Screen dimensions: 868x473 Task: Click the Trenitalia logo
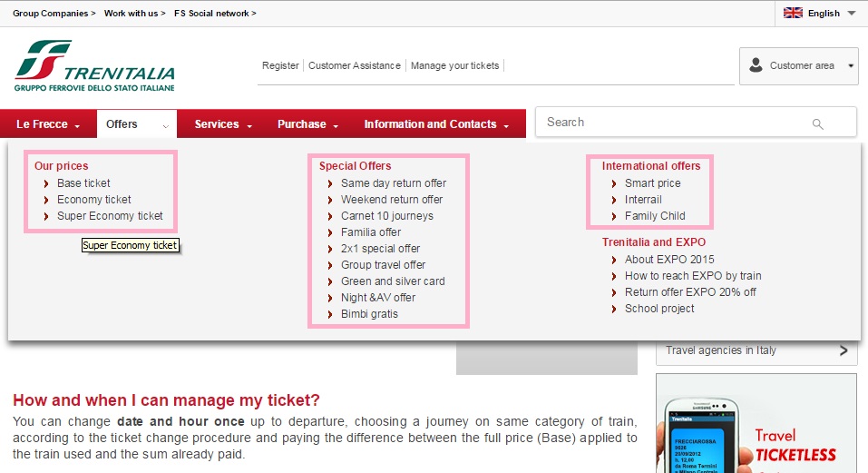94,65
